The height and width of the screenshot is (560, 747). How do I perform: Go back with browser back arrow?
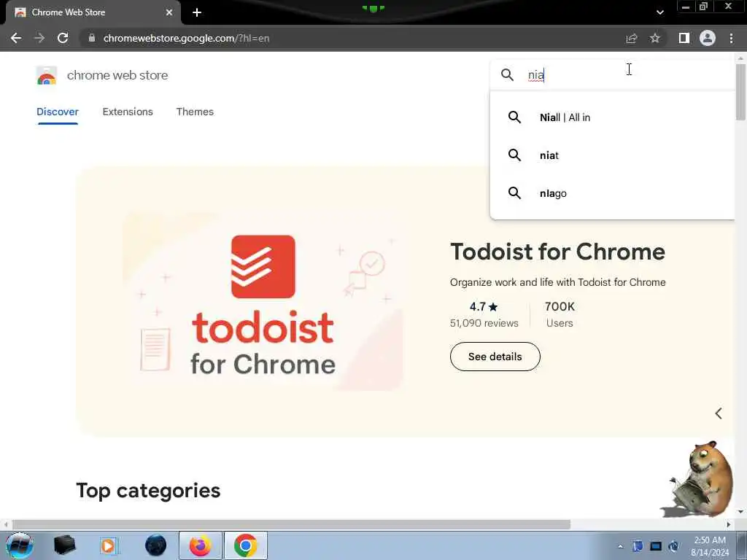pyautogui.click(x=16, y=38)
